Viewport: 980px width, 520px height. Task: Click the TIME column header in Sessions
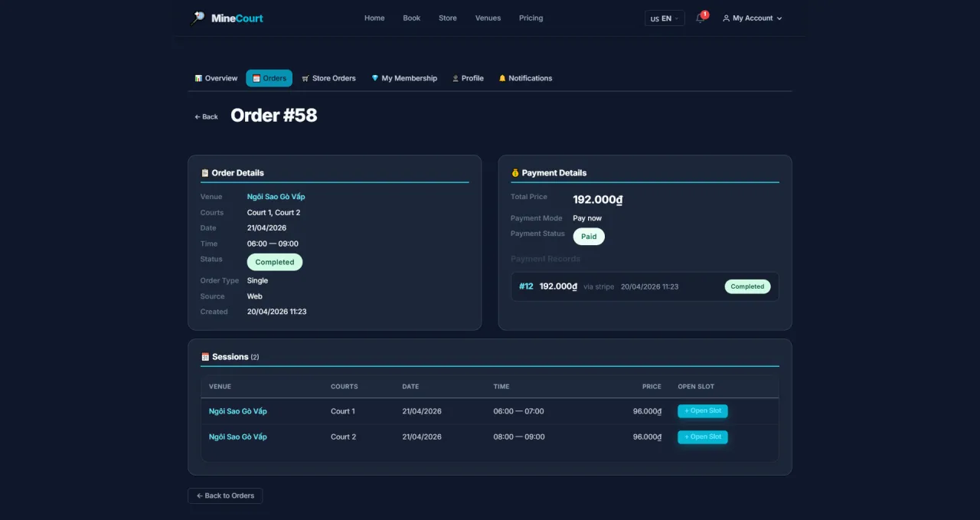[x=501, y=387]
